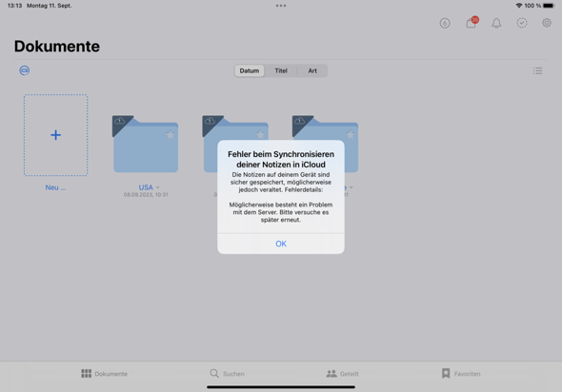This screenshot has width=562, height=392.
Task: Dismiss the iCloud sync error with OK
Action: click(x=281, y=244)
